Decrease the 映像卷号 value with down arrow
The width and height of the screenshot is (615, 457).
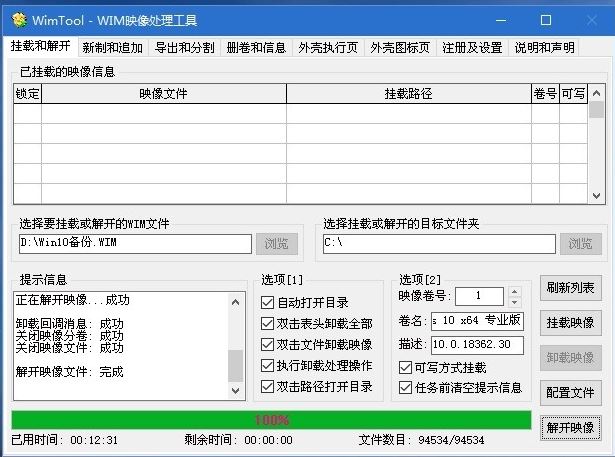(x=514, y=301)
